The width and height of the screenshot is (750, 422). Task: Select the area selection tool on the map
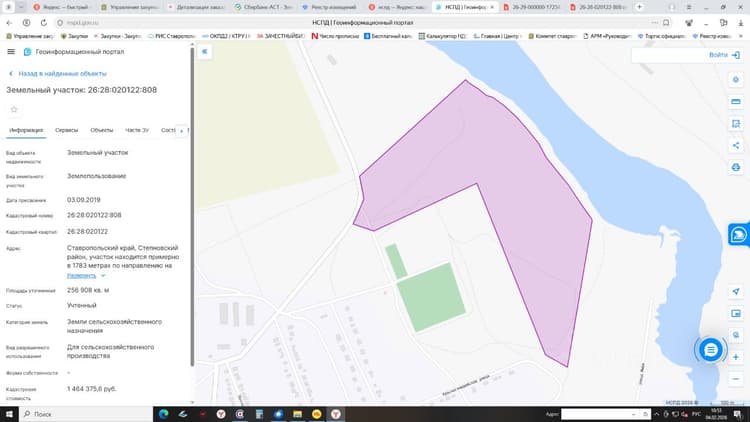(736, 123)
